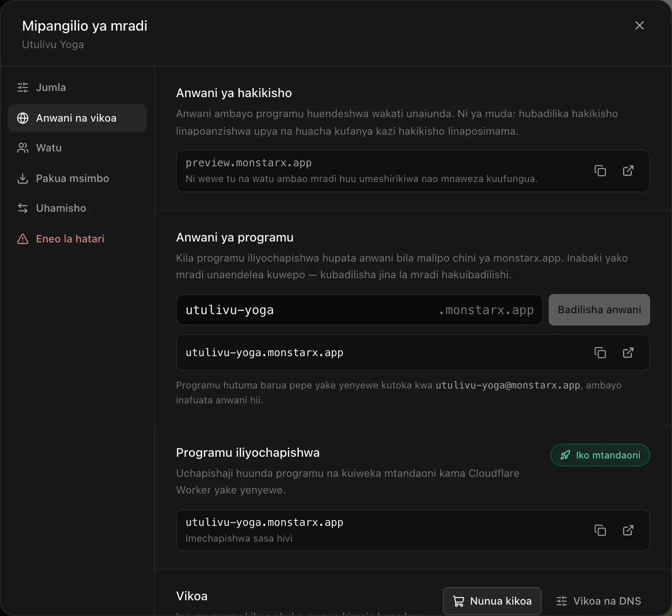Click the utulivu-yoga@monstarx.app email text
Viewport: 672px width, 616px height.
point(508,385)
